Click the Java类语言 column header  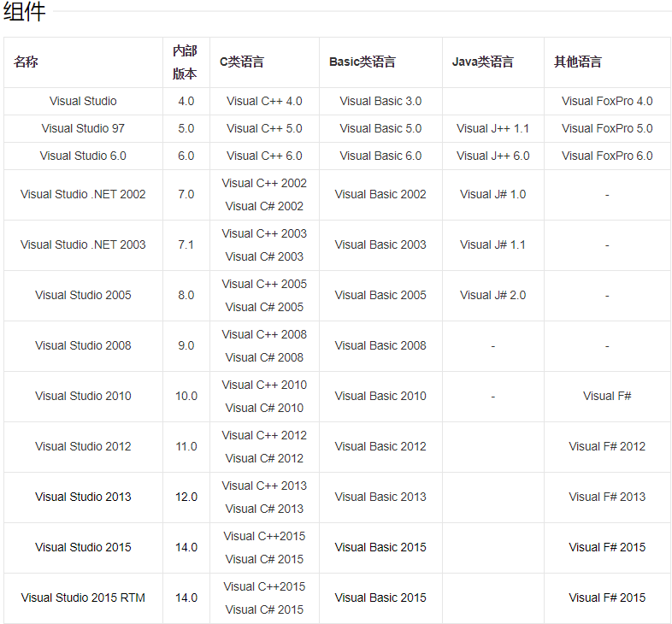coord(483,62)
